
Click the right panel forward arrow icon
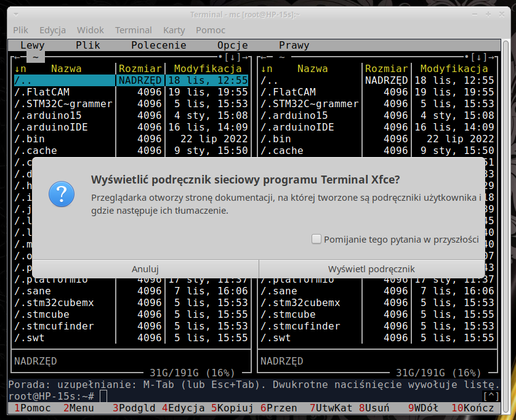(x=491, y=57)
